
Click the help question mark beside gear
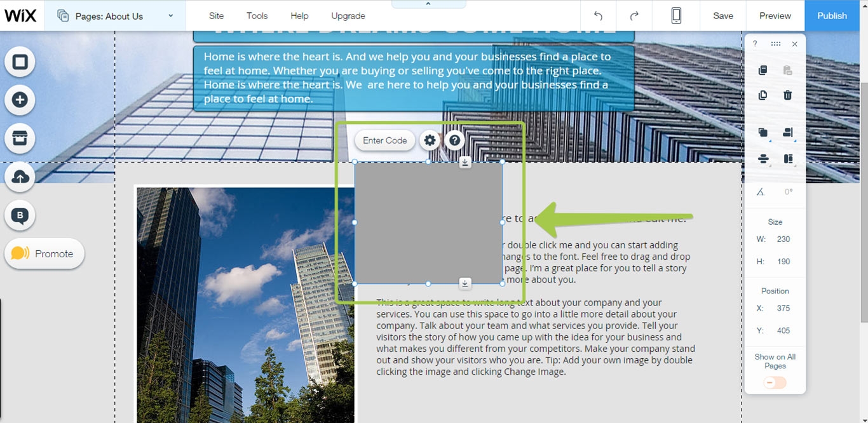click(x=454, y=140)
